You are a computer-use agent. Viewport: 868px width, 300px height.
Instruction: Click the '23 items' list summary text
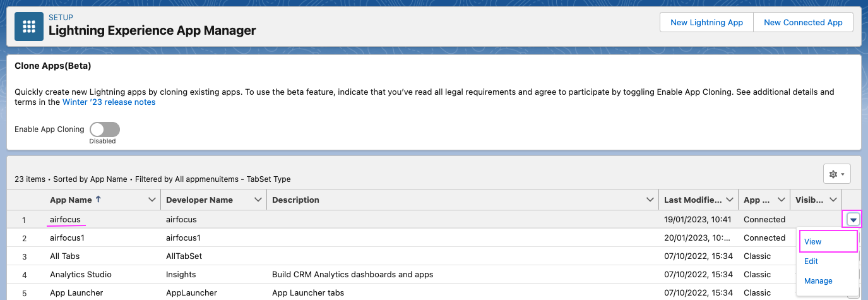pos(30,179)
